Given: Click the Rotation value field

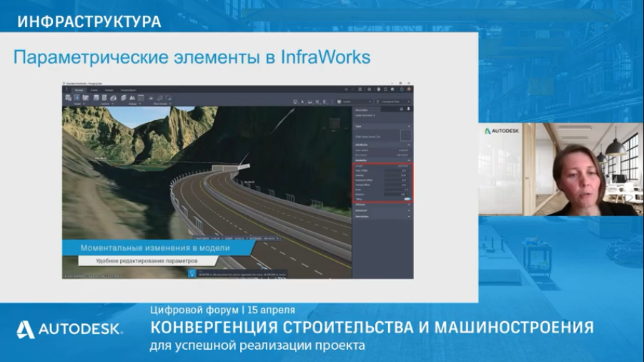Looking at the screenshot, I should coord(397,195).
